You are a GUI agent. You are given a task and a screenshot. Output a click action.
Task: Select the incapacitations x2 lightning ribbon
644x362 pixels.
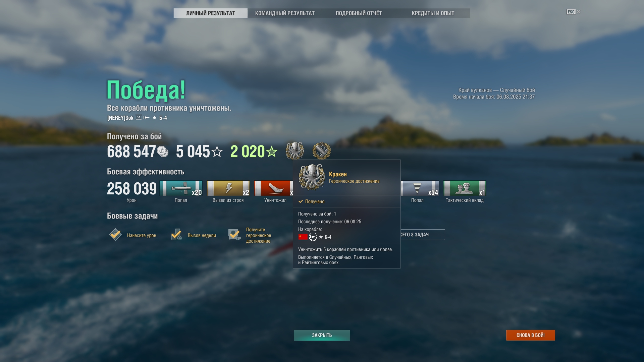228,188
